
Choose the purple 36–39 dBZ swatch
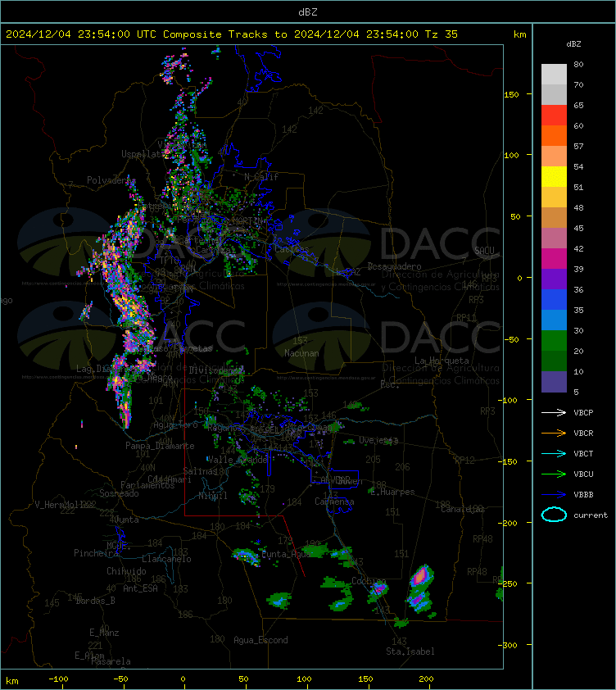click(x=554, y=279)
